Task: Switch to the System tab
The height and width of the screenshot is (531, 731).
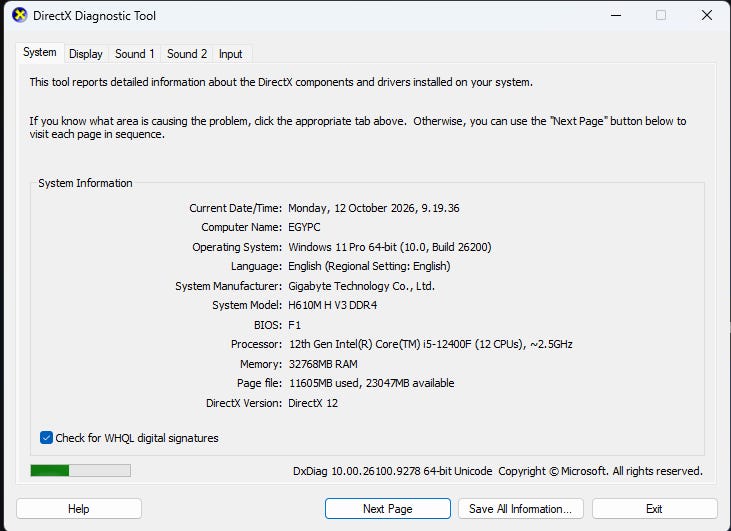Action: coord(40,53)
